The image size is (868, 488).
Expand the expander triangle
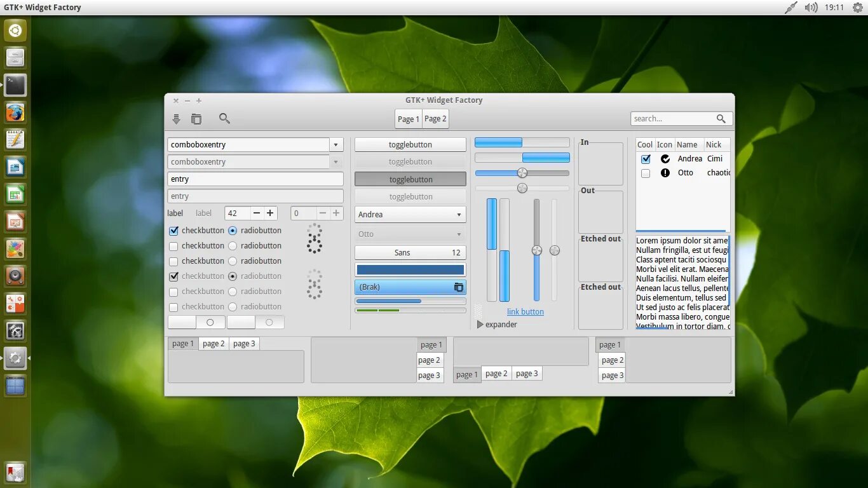click(x=480, y=325)
